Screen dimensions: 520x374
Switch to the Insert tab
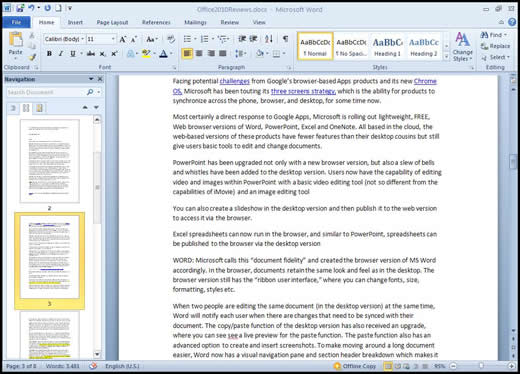(x=75, y=22)
